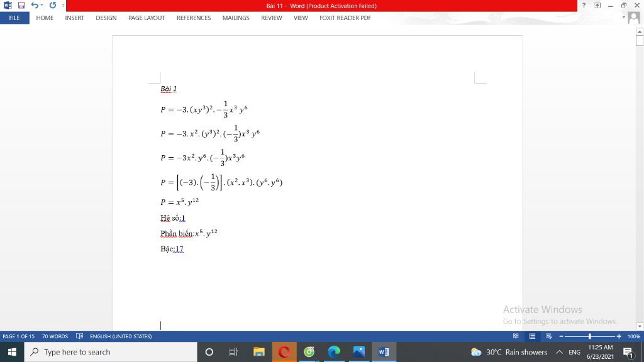
Task: Switch to the HOME ribbon tab
Action: [x=45, y=18]
